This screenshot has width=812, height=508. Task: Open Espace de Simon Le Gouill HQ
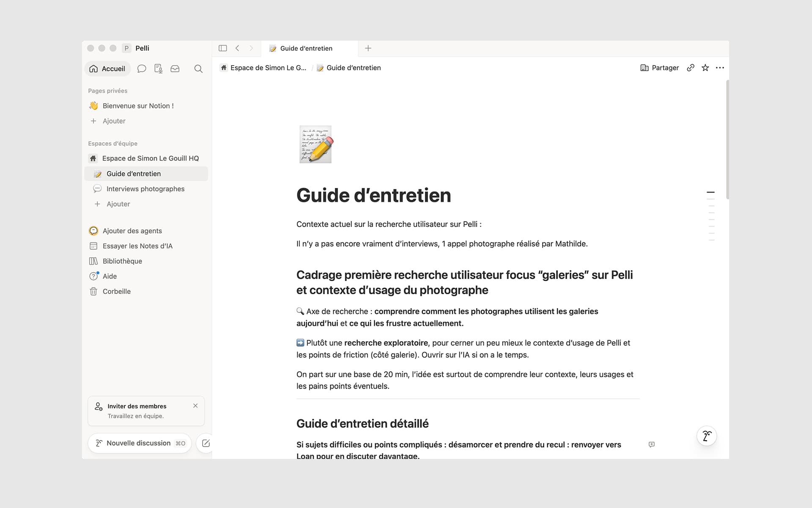tap(146, 158)
